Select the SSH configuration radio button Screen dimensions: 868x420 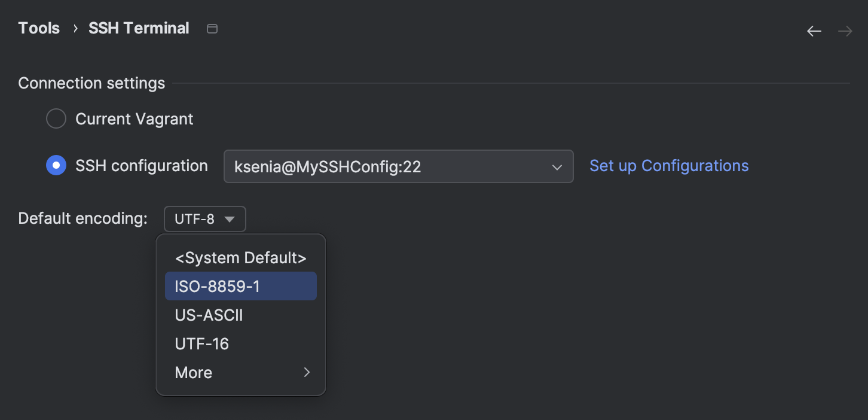[x=56, y=165]
